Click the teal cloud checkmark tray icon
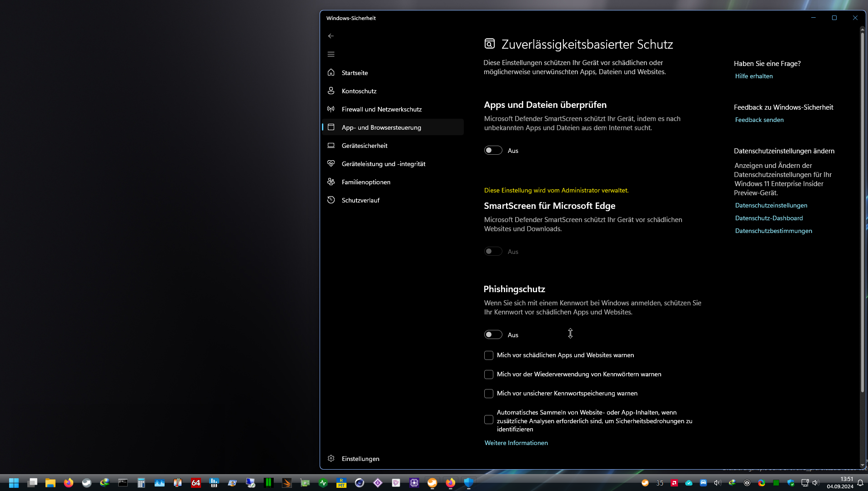Image resolution: width=868 pixels, height=491 pixels. tap(689, 483)
